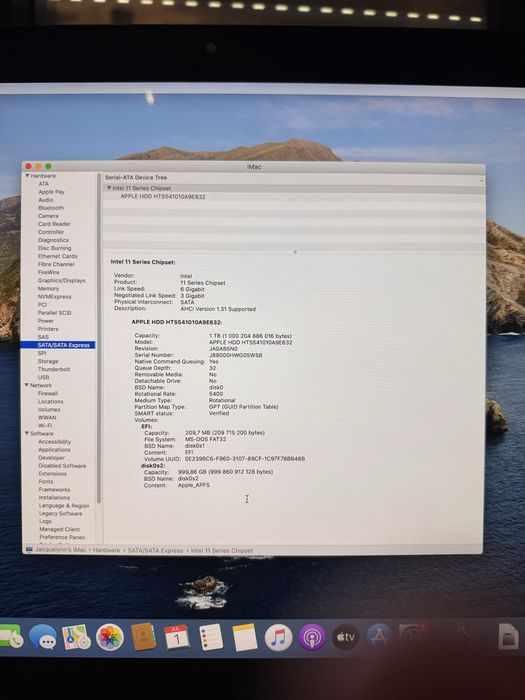Select USB in the sidebar
The image size is (525, 700).
[x=43, y=377]
